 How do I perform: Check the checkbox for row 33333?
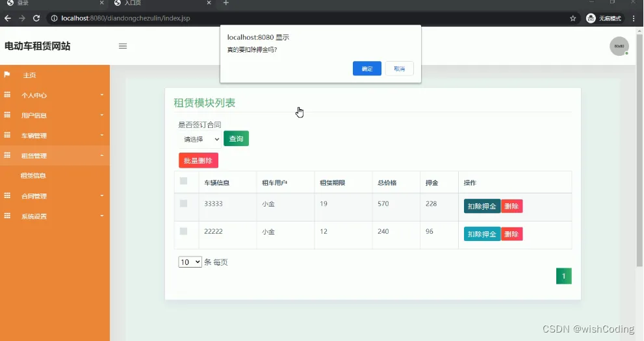184,203
